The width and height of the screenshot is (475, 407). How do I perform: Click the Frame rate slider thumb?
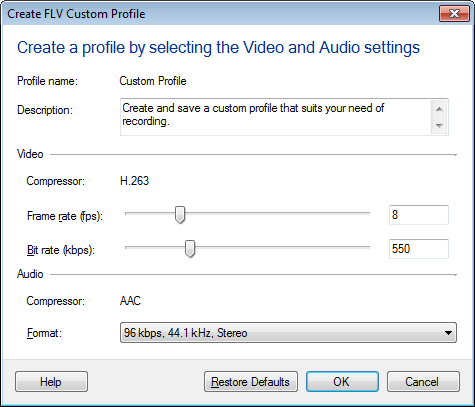click(x=180, y=215)
